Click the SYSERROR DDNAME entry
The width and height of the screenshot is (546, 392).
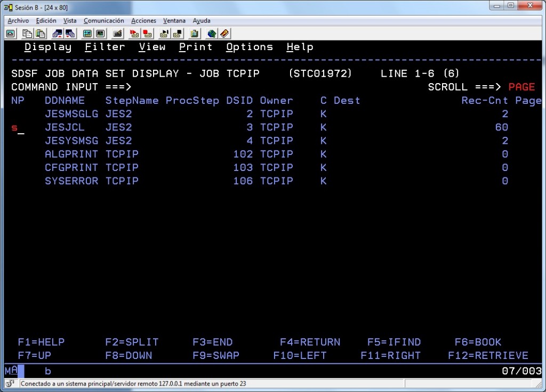[x=71, y=181]
